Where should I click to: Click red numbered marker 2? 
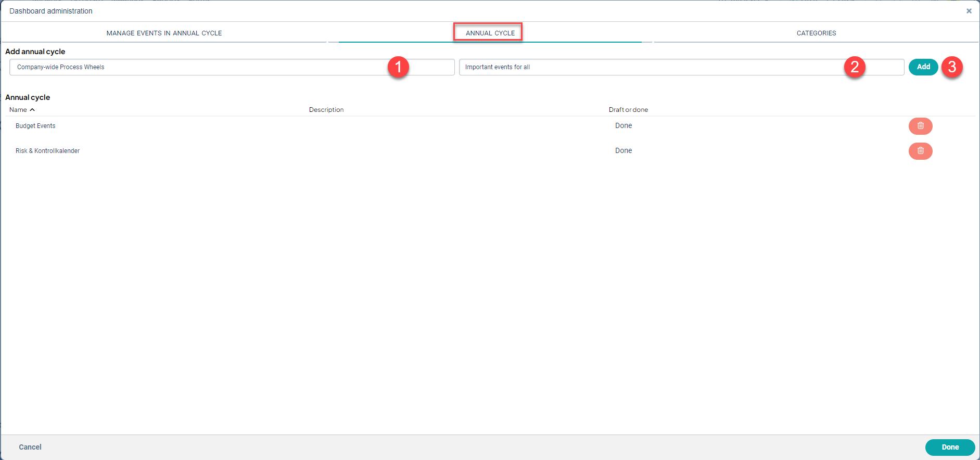855,67
